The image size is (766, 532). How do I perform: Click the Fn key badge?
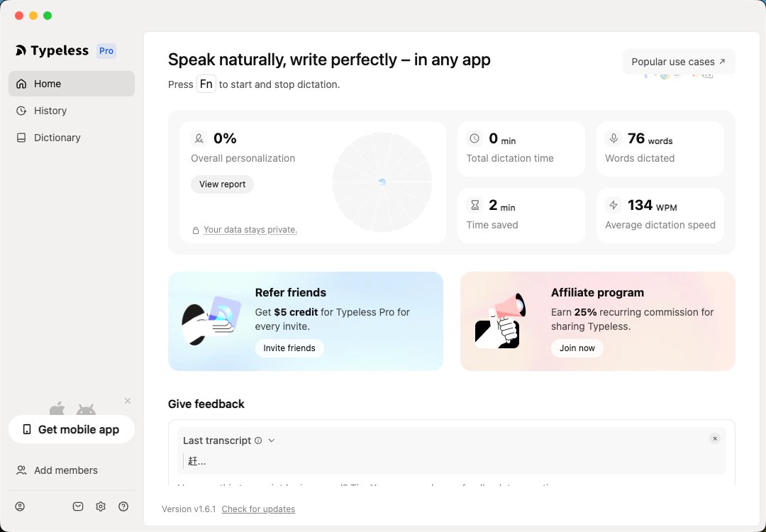(x=206, y=84)
